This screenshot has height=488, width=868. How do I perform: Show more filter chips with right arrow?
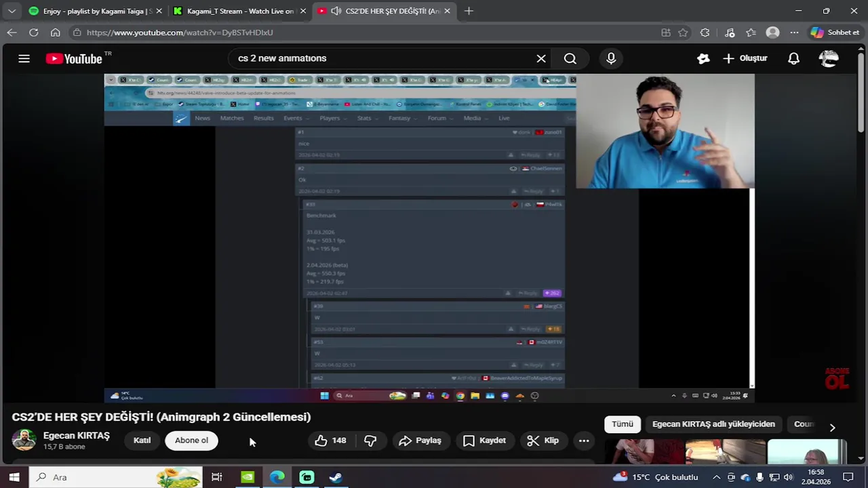pyautogui.click(x=832, y=428)
